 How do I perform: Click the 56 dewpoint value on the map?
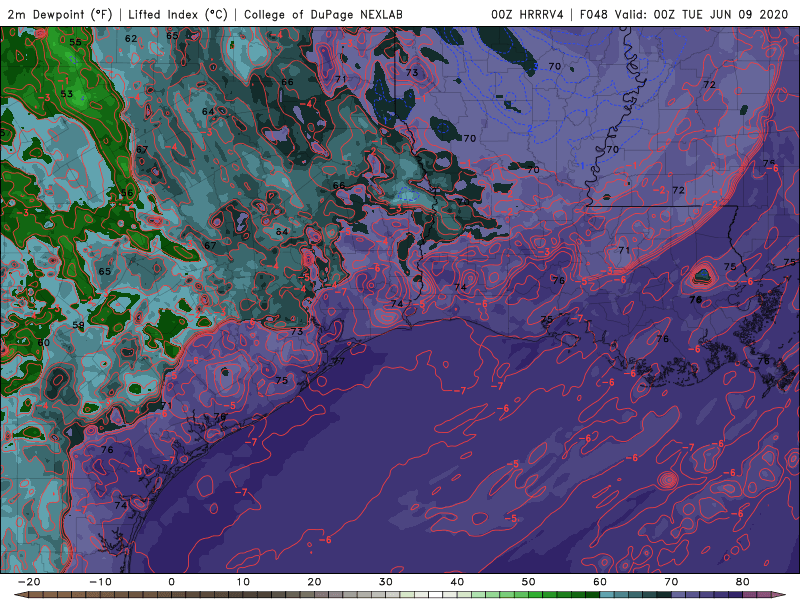[x=127, y=193]
